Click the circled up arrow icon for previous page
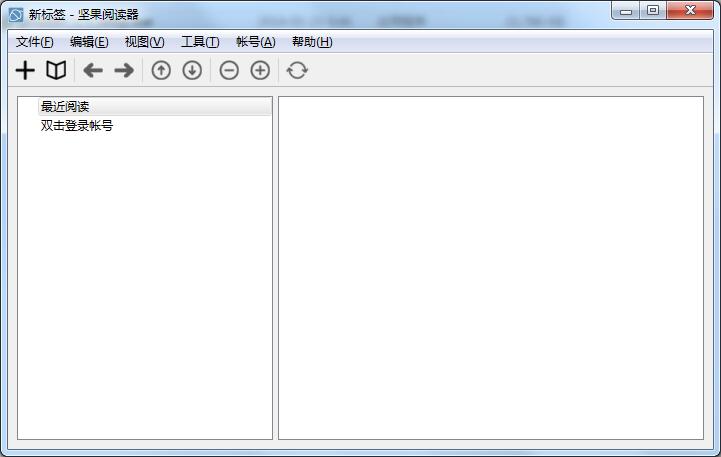The height and width of the screenshot is (457, 721). (x=161, y=70)
